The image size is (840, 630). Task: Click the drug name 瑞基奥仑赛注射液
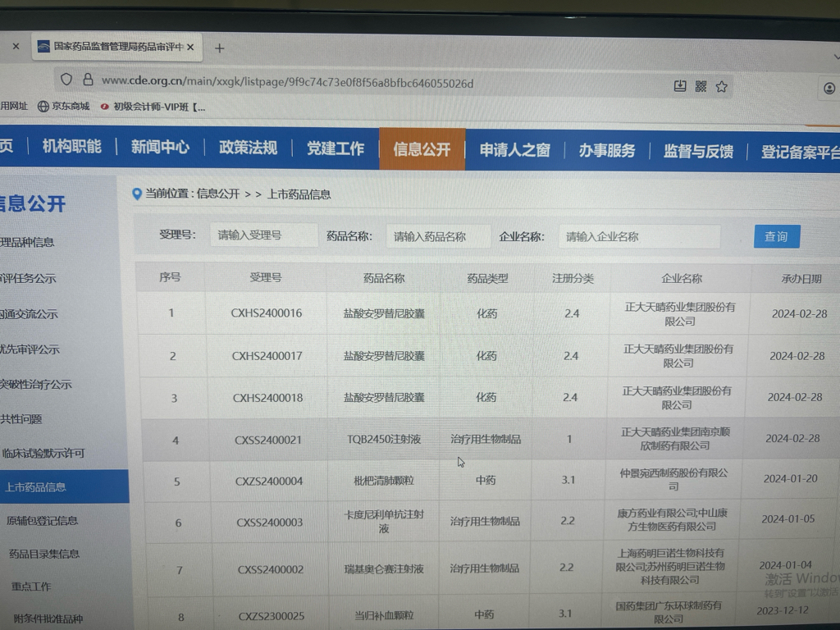(x=384, y=568)
